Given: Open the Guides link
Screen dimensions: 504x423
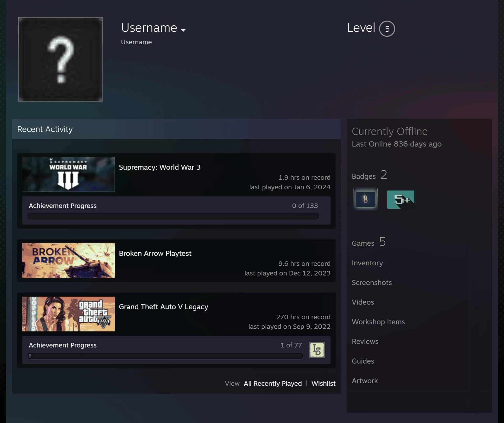Looking at the screenshot, I should (363, 361).
